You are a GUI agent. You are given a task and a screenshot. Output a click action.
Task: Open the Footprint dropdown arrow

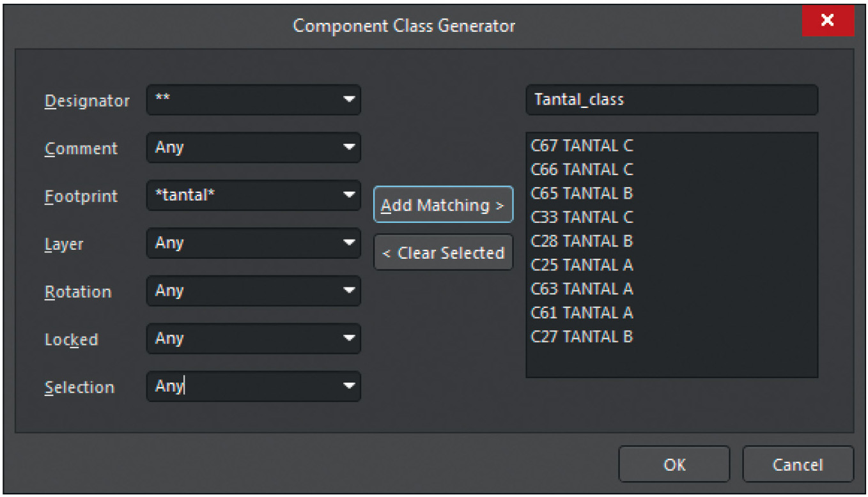click(x=348, y=195)
